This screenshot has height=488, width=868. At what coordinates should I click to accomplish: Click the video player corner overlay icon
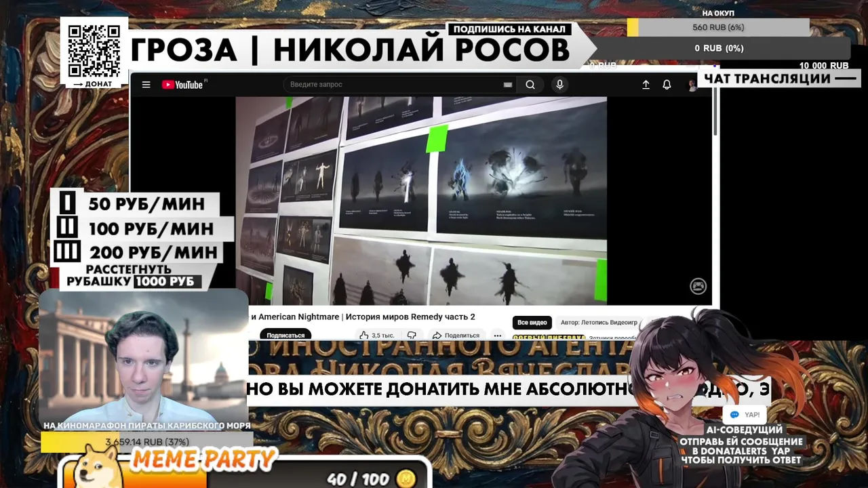pyautogui.click(x=698, y=287)
